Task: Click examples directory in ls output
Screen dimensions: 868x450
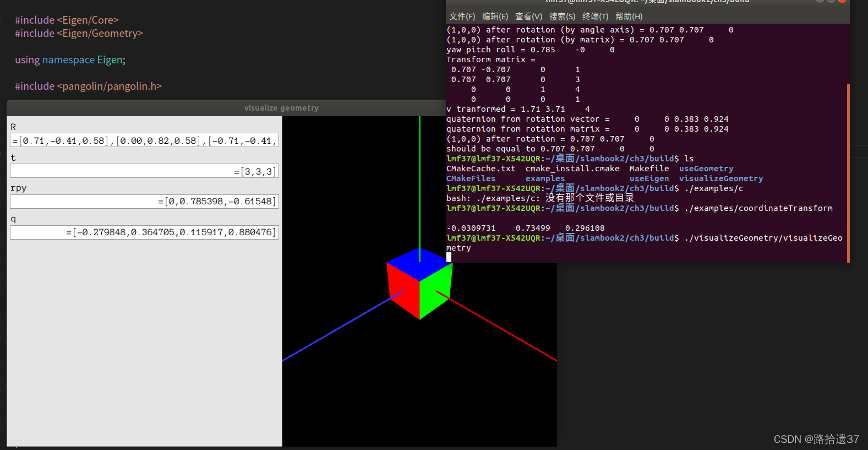Action: (545, 178)
